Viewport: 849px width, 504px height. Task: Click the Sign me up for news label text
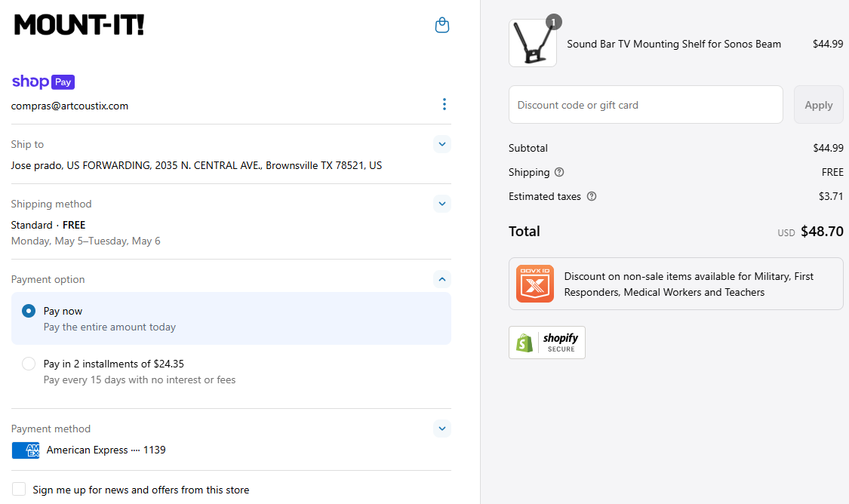pyautogui.click(x=141, y=490)
